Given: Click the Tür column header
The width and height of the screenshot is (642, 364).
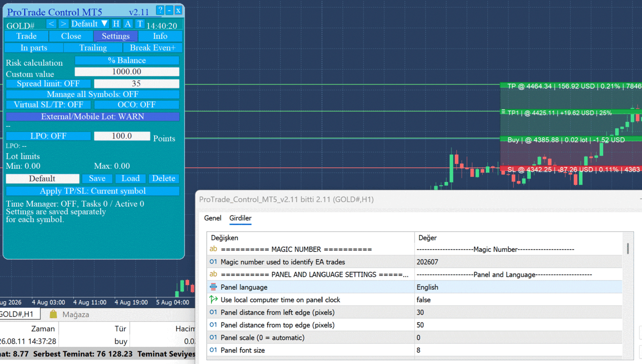Looking at the screenshot, I should tap(120, 329).
